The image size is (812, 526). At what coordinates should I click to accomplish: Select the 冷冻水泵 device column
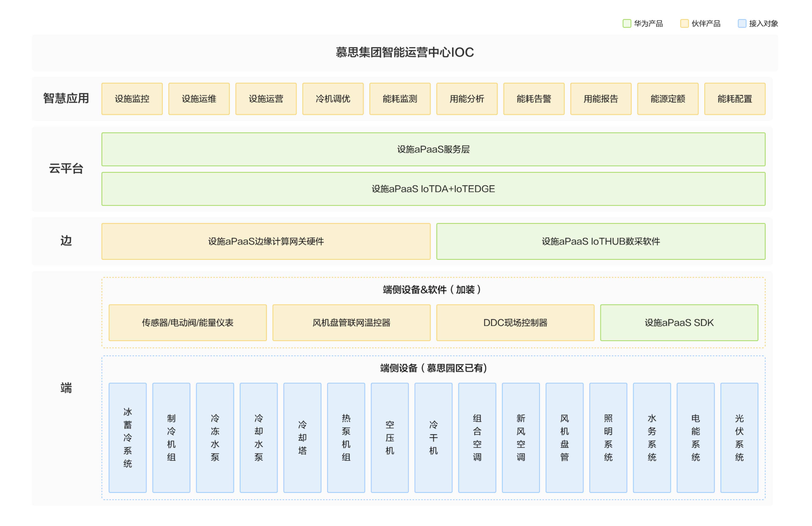coord(215,438)
